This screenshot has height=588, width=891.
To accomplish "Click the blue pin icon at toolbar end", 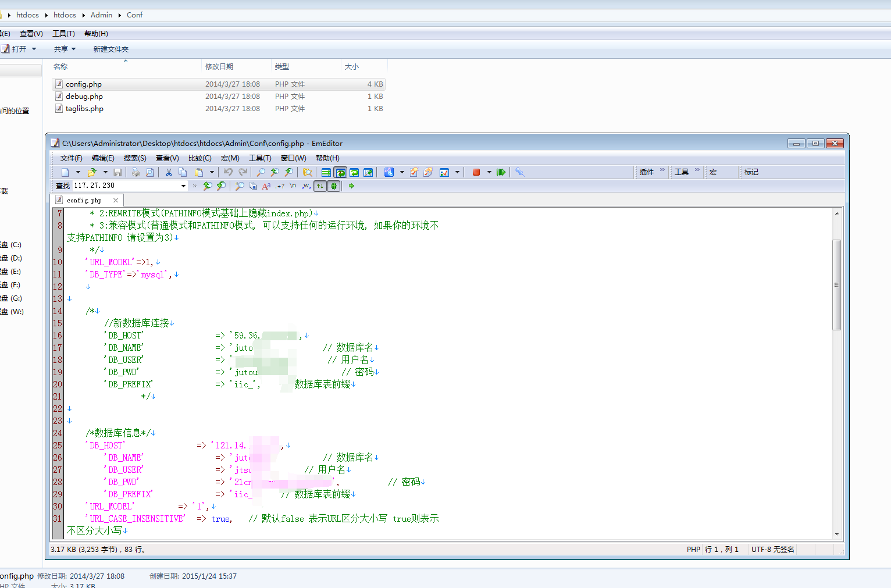I will click(520, 172).
